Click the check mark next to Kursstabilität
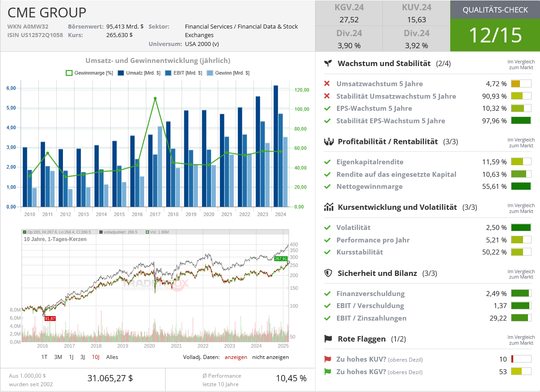The height and width of the screenshot is (392, 540). 327,252
